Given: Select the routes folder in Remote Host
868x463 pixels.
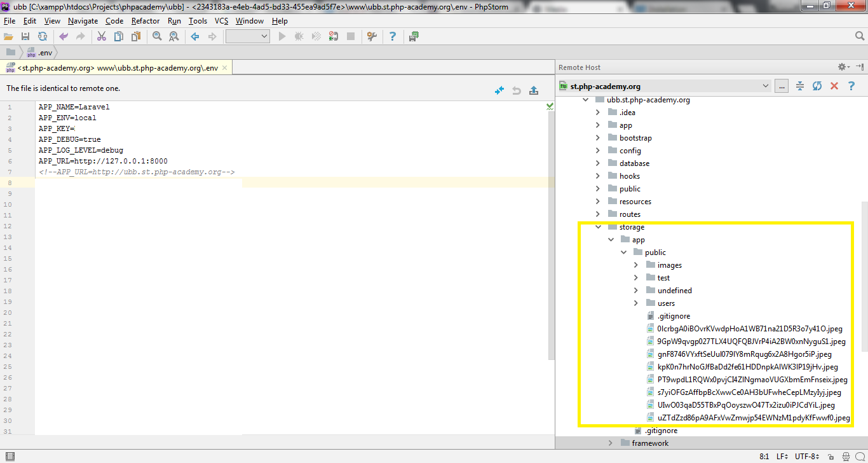Looking at the screenshot, I should click(624, 214).
